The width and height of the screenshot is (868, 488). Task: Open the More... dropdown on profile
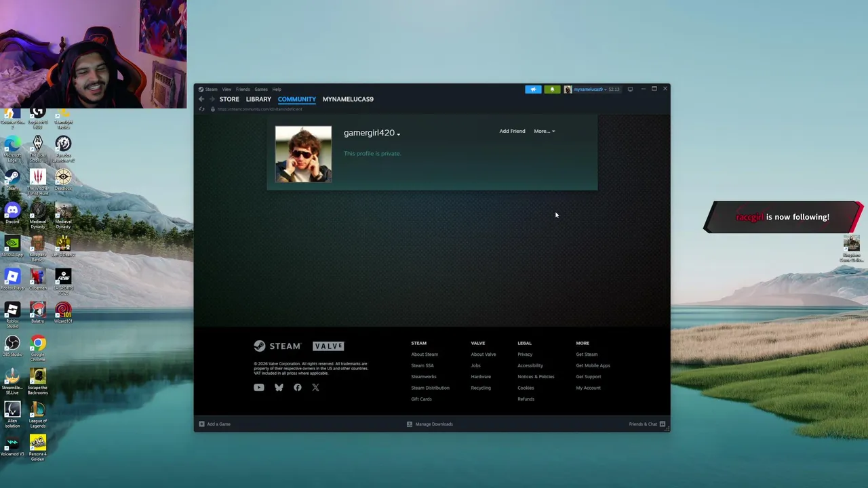click(544, 131)
